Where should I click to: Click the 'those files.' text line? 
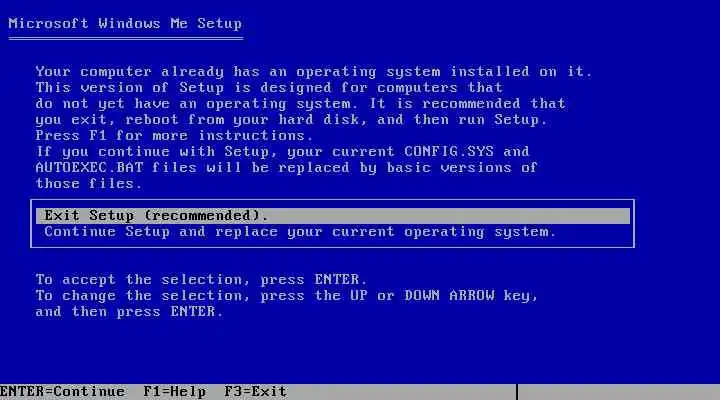pyautogui.click(x=89, y=184)
